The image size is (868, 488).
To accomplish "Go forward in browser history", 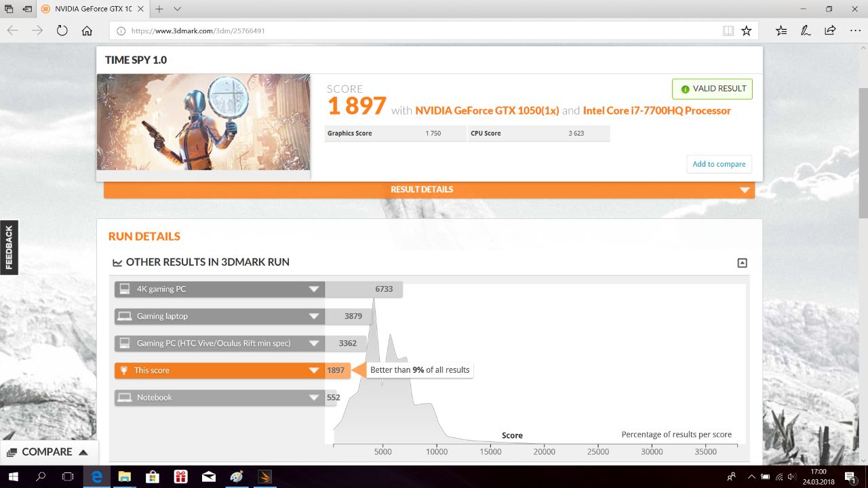I will [x=37, y=30].
